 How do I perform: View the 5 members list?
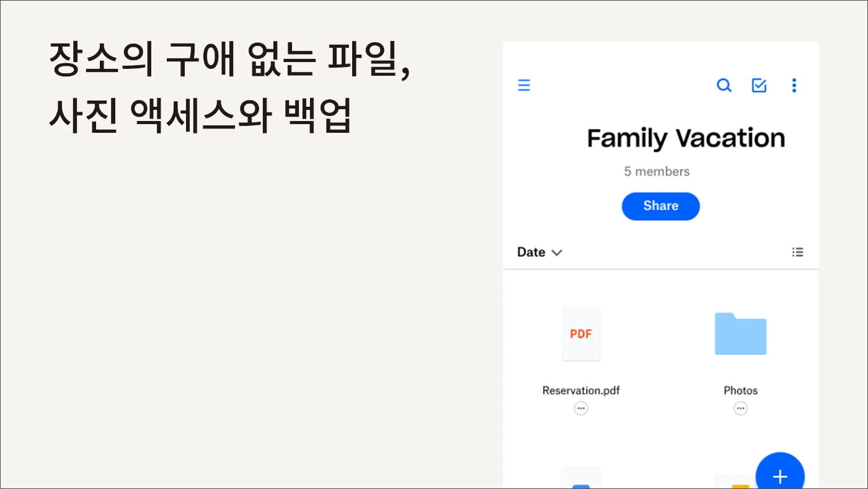(x=657, y=171)
